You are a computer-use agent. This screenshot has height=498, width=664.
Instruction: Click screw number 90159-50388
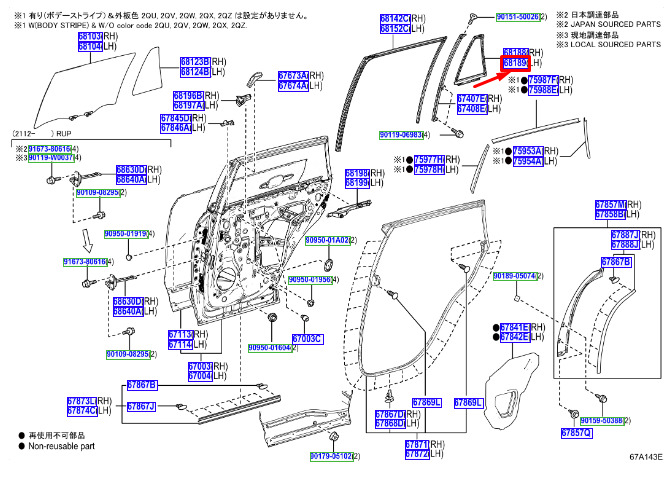(x=602, y=421)
